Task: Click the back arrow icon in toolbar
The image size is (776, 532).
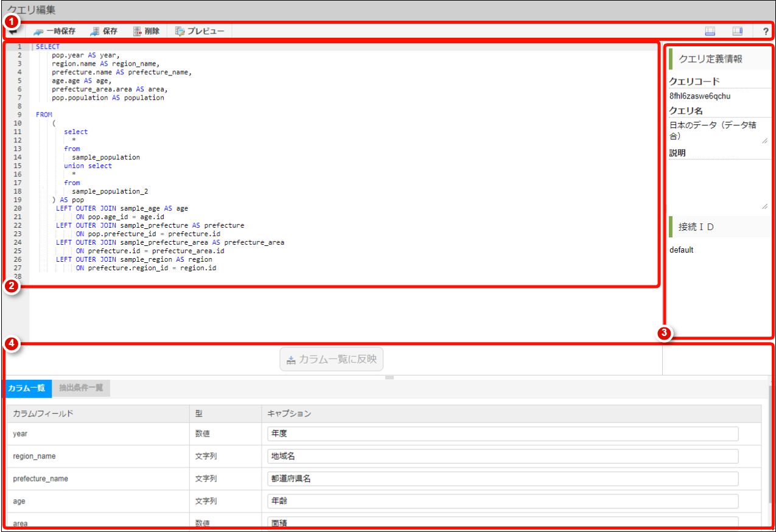Action: point(13,31)
